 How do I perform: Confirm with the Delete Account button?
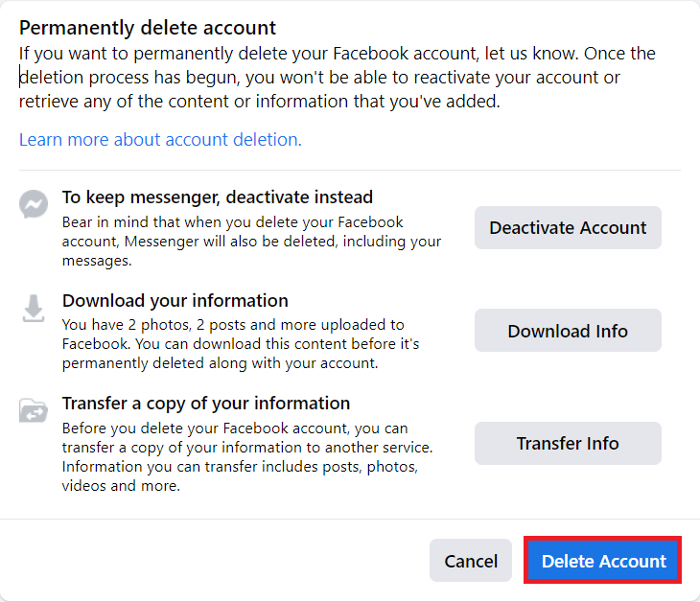click(603, 561)
